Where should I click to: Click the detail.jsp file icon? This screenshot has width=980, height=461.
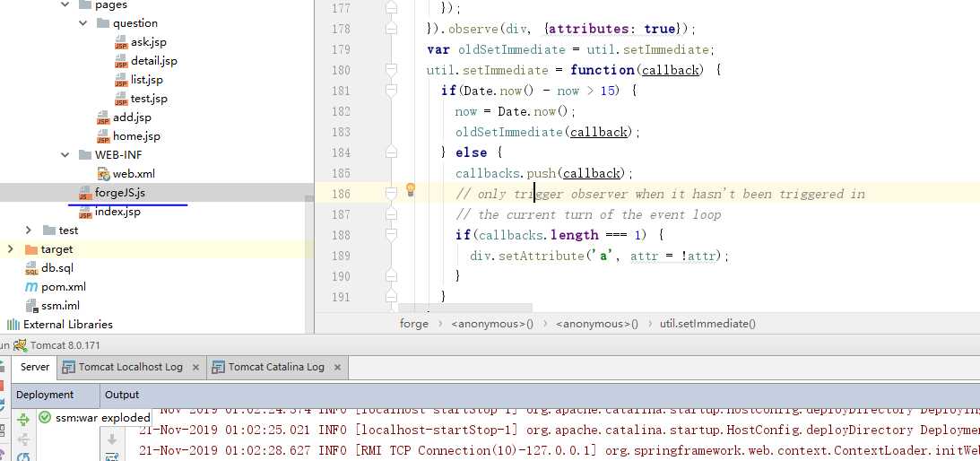coord(121,61)
